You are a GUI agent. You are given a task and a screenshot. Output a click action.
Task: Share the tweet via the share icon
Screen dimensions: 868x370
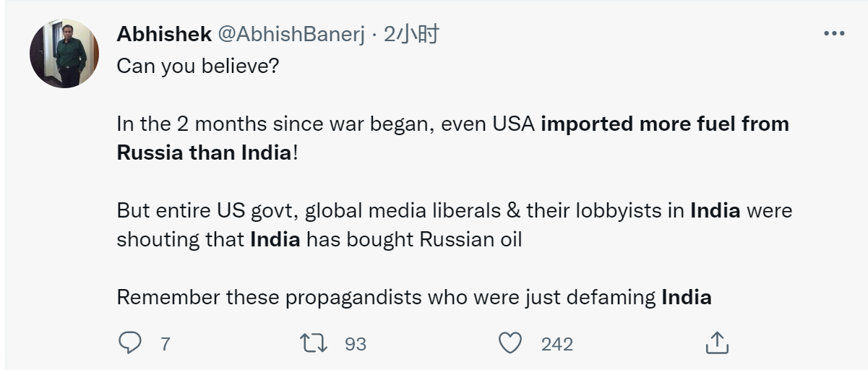pyautogui.click(x=715, y=343)
